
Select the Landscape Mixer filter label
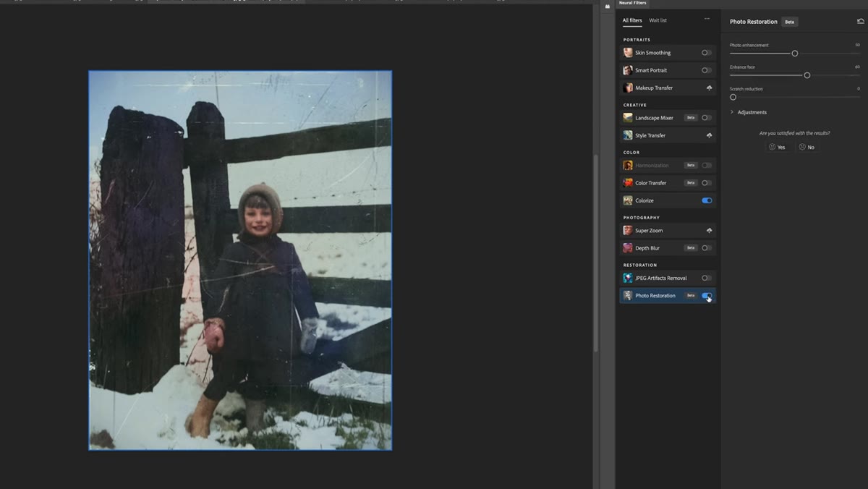[655, 118]
